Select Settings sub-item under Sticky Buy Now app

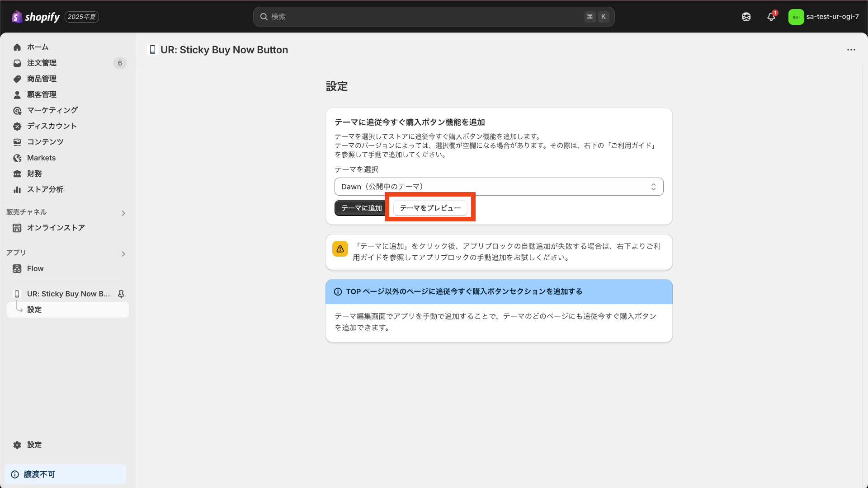pos(34,310)
